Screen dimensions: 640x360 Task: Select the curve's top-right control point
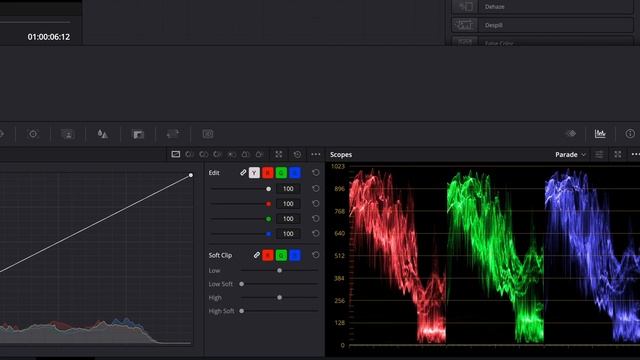pos(191,175)
